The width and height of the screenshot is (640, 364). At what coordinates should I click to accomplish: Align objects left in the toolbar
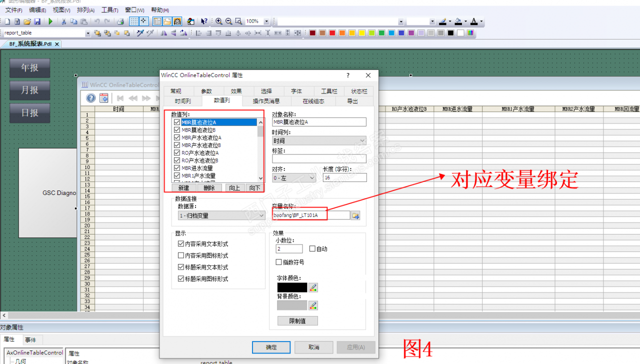coord(198,33)
